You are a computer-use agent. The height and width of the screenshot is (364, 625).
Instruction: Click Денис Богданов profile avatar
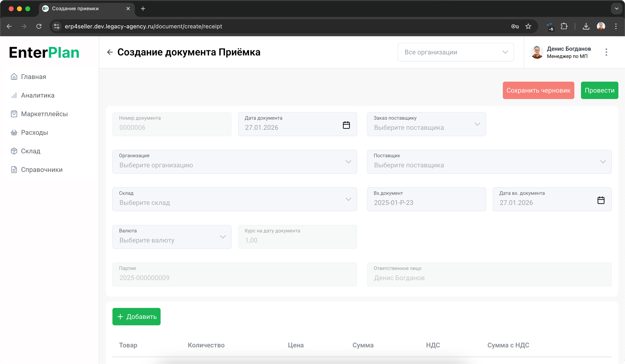coord(537,52)
